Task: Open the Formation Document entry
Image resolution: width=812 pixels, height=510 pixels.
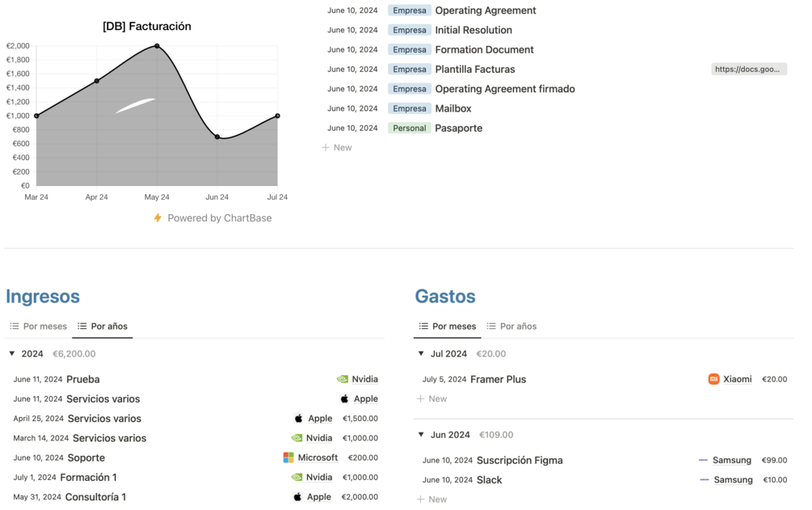Action: point(484,50)
